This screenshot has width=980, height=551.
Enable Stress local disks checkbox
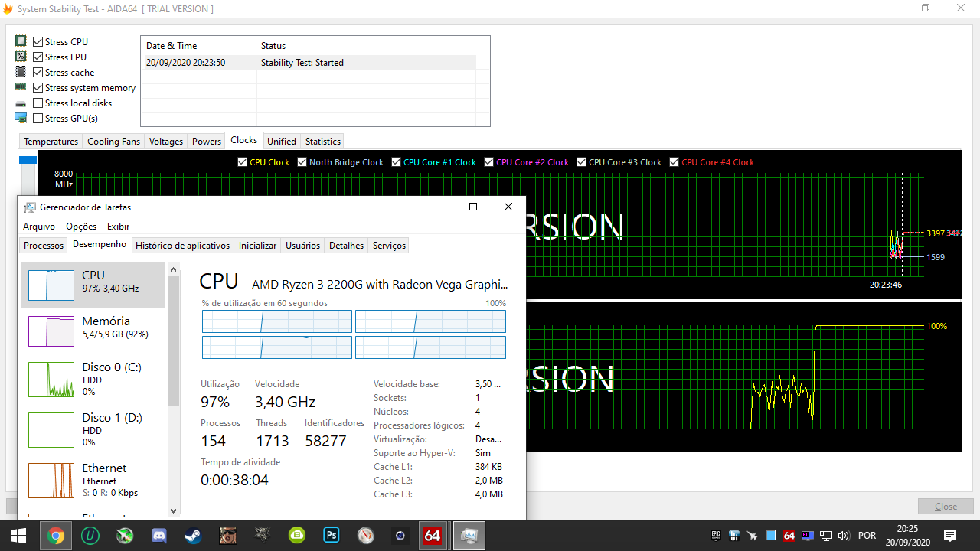38,103
